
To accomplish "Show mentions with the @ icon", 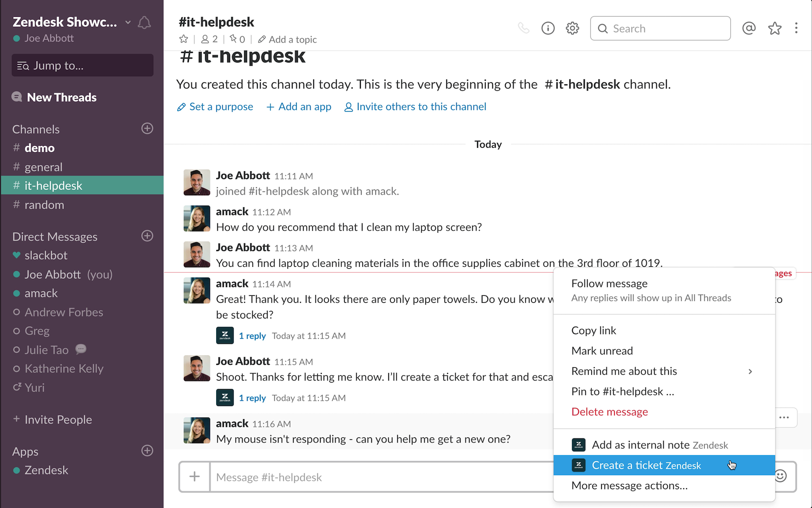I will [749, 28].
